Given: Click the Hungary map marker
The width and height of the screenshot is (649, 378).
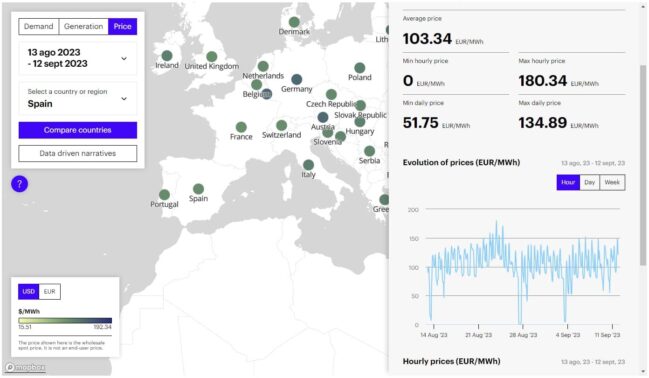Looking at the screenshot, I should [x=360, y=122].
